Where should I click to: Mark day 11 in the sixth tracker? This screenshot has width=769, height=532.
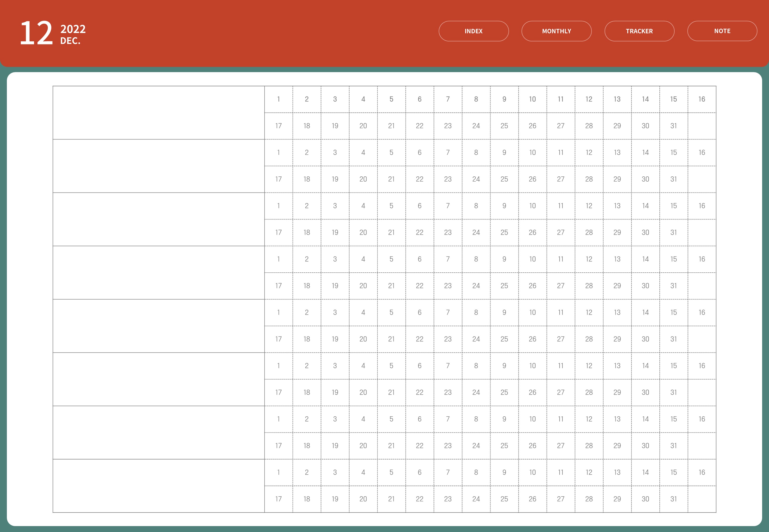[x=561, y=366]
